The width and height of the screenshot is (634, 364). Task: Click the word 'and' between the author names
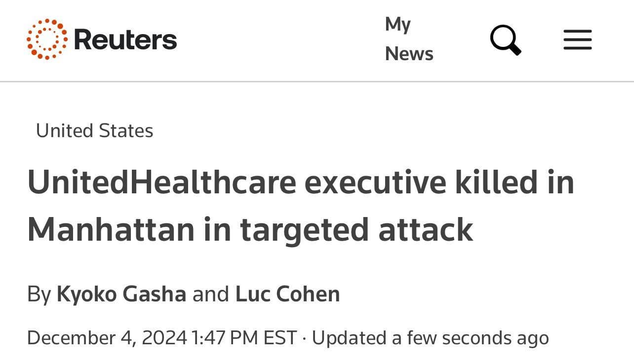[x=211, y=294]
